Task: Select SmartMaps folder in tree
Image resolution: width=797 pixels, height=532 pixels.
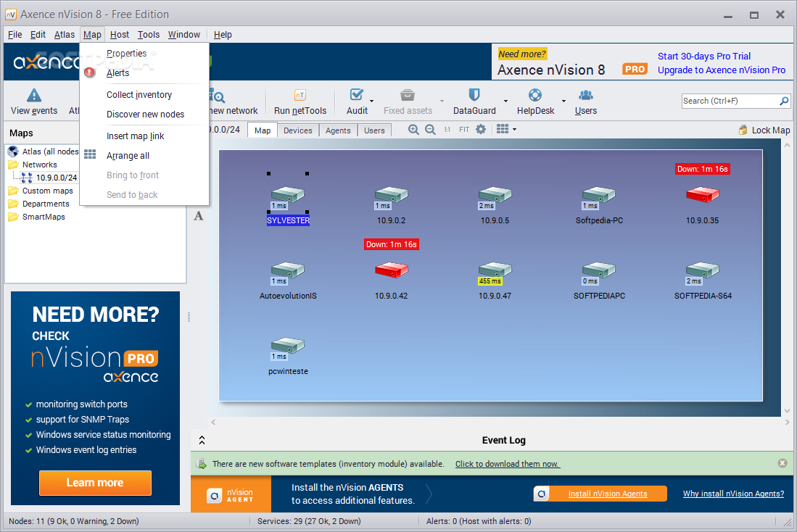Action: [44, 217]
